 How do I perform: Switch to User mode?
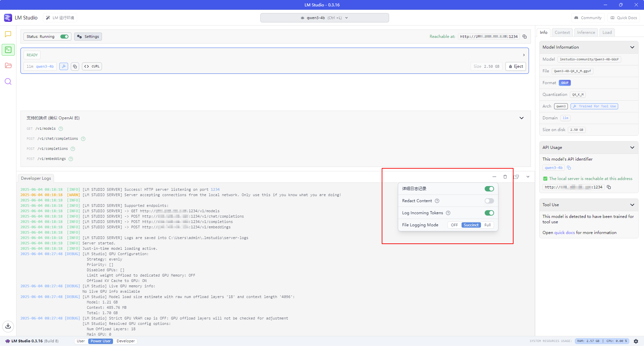pos(81,341)
